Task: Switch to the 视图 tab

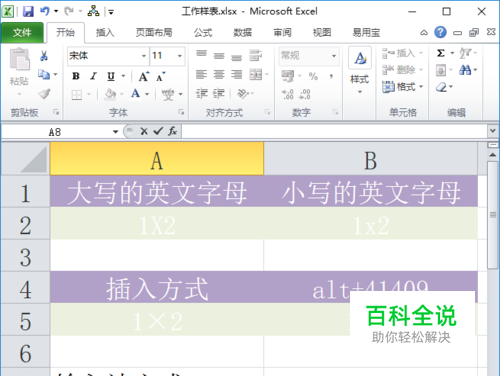Action: coord(322,33)
